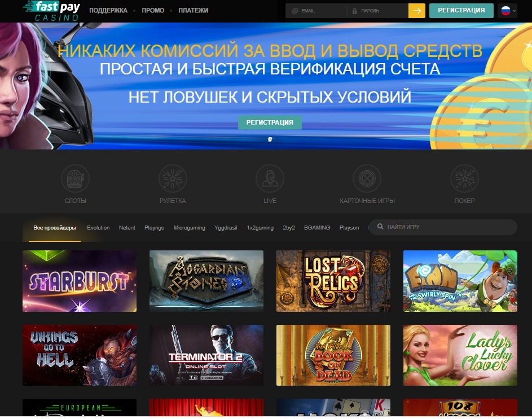This screenshot has width=532, height=419.
Task: Filter games by 1x2gaming provider
Action: (x=260, y=228)
